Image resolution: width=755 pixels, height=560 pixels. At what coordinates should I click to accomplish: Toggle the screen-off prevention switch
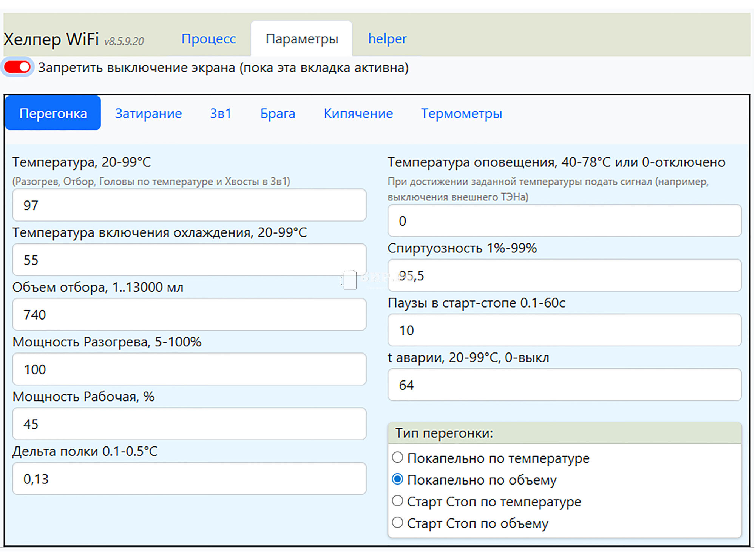tap(17, 68)
